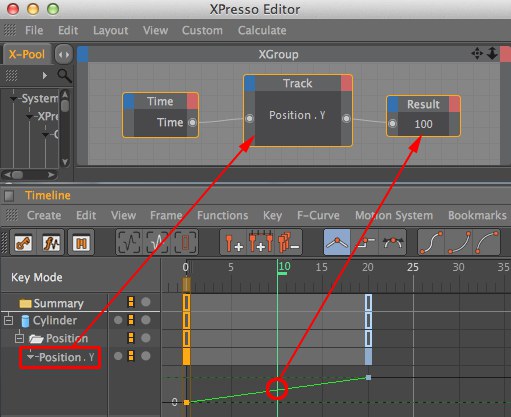Click the add marker plus icon
This screenshot has width=511, height=417.
point(234,242)
